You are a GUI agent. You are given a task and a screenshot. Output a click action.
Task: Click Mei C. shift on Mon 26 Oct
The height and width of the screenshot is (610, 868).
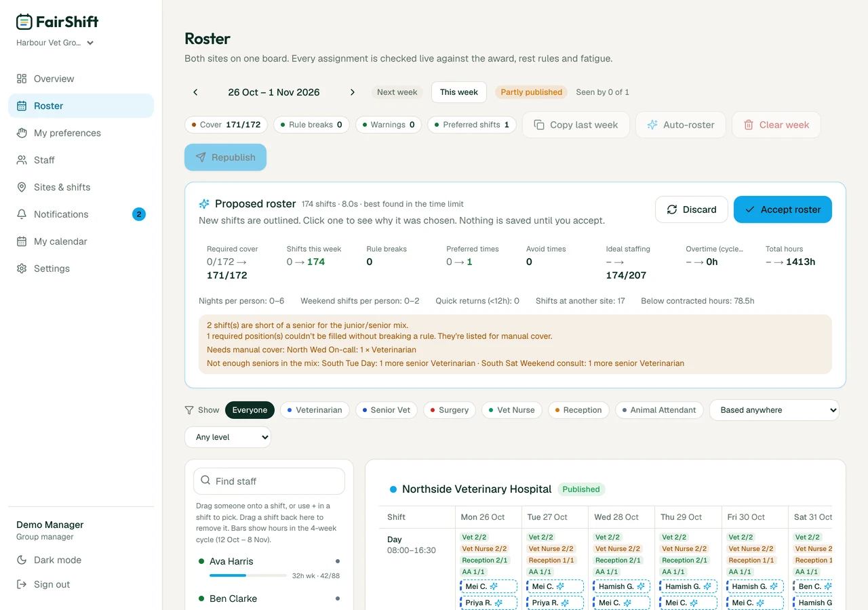click(x=488, y=586)
